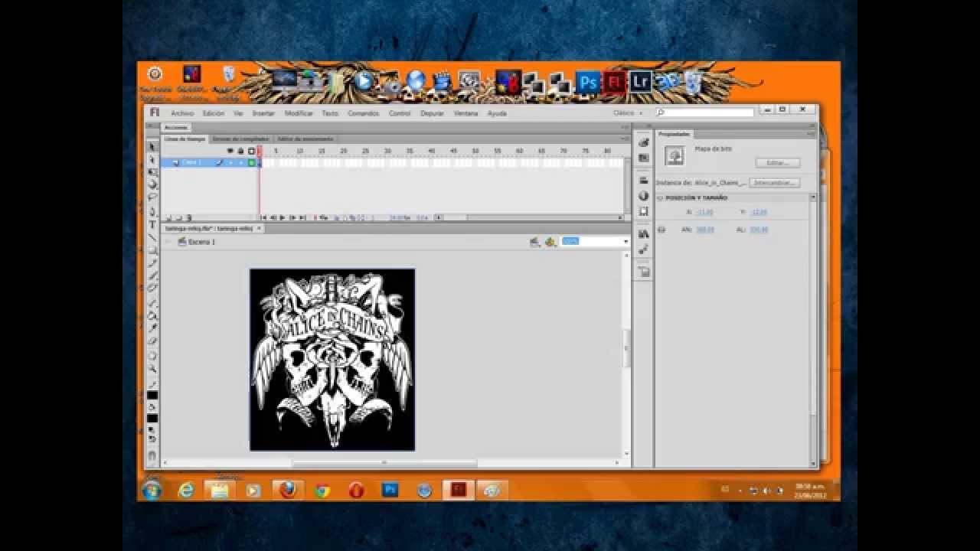The width and height of the screenshot is (980, 551).
Task: Select the Free Transform tool
Action: (x=152, y=172)
